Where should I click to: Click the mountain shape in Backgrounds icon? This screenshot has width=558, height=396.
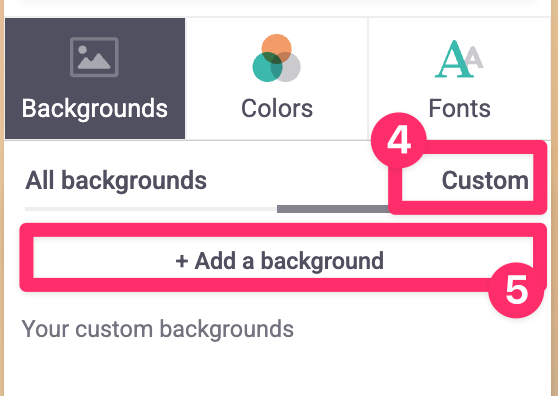[x=94, y=60]
